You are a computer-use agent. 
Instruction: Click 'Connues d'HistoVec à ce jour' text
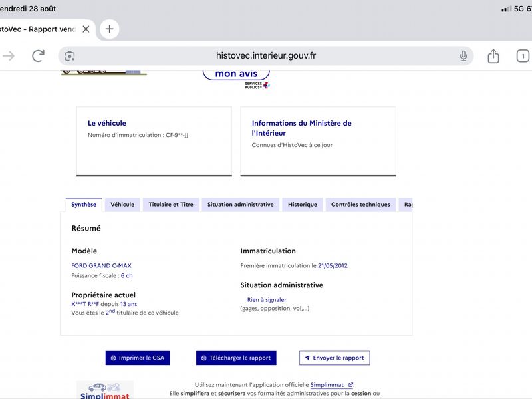coord(292,145)
